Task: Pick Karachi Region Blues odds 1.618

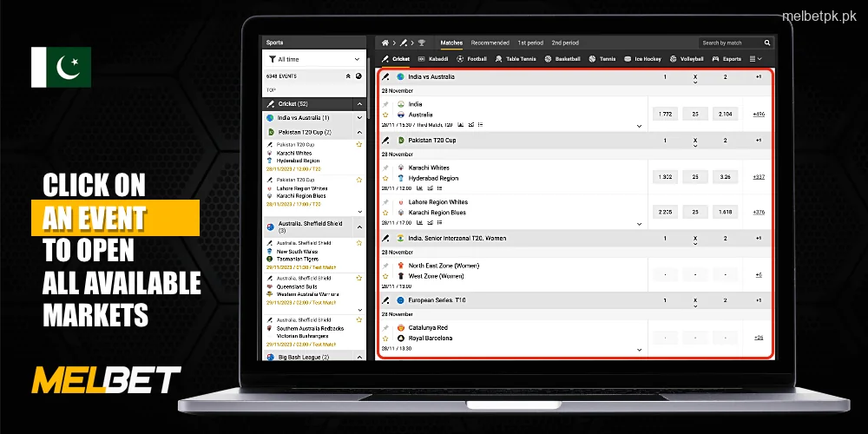Action: point(725,212)
